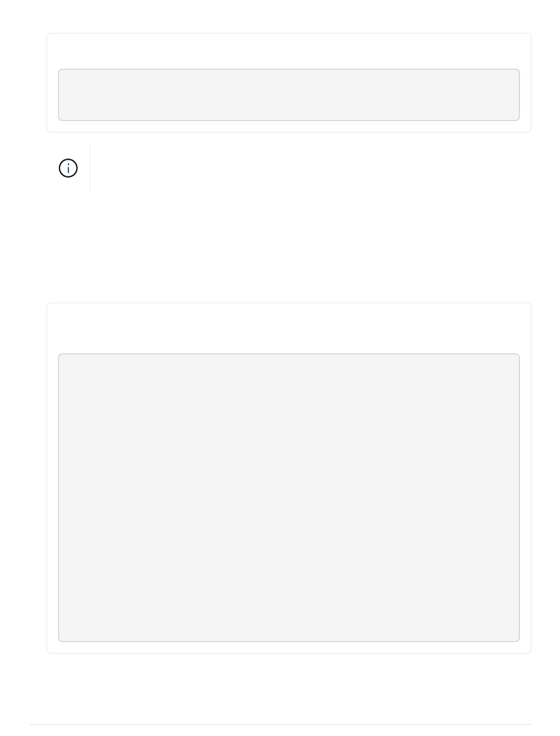Select the blank header strip of the upper card
Image resolution: width=560 pixels, height=736 pixels.
click(289, 51)
